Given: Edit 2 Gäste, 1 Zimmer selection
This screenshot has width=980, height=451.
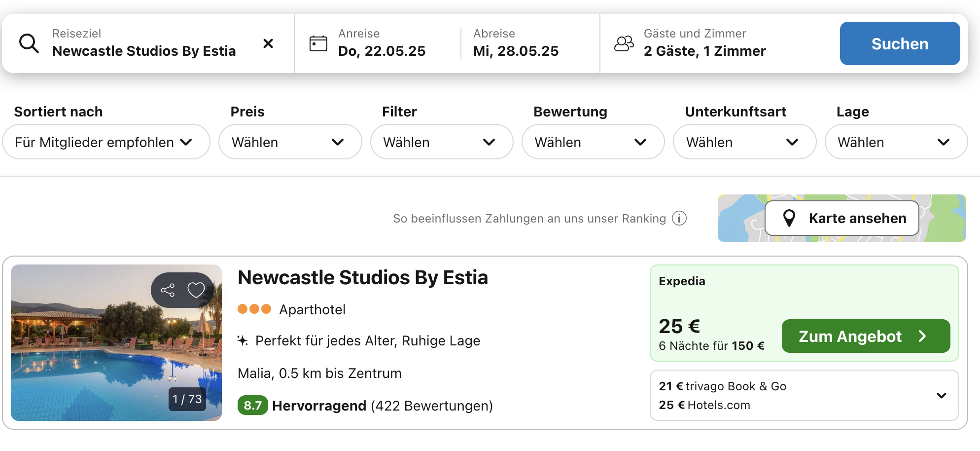Looking at the screenshot, I should coord(704,51).
